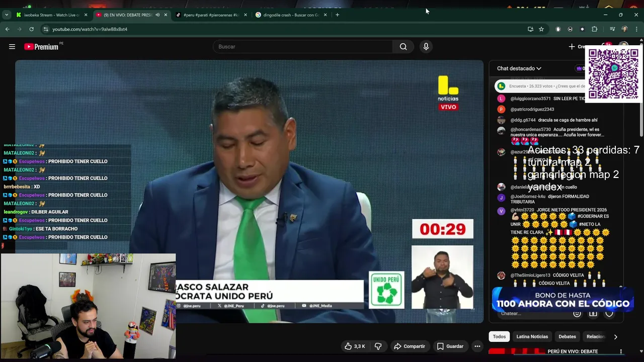Share the video via Compartir
The width and height of the screenshot is (644, 362).
[410, 346]
